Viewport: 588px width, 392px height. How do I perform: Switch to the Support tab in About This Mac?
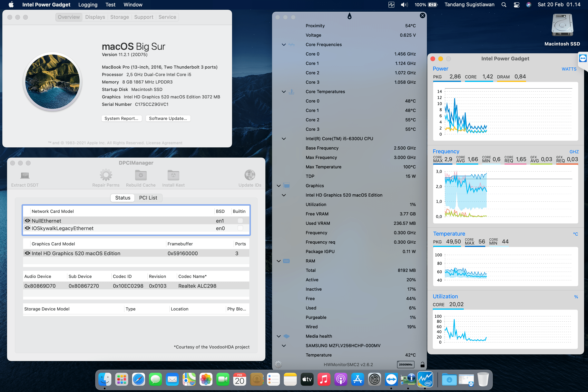pos(143,17)
